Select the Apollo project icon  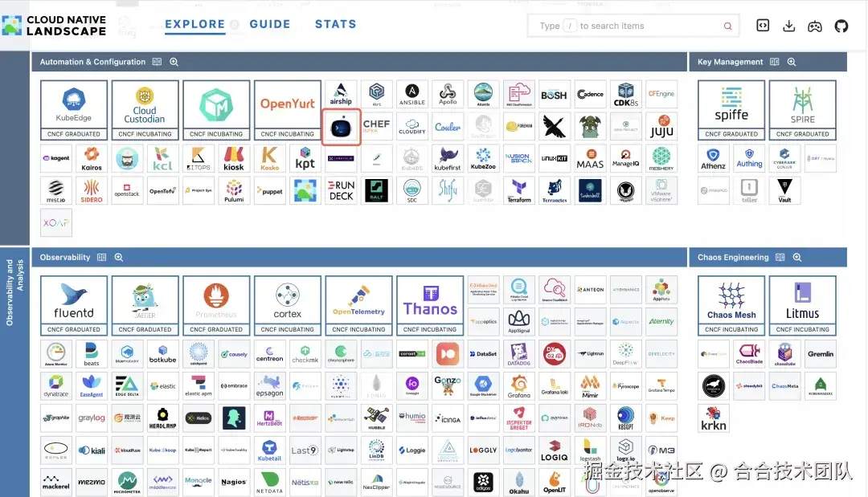448,94
